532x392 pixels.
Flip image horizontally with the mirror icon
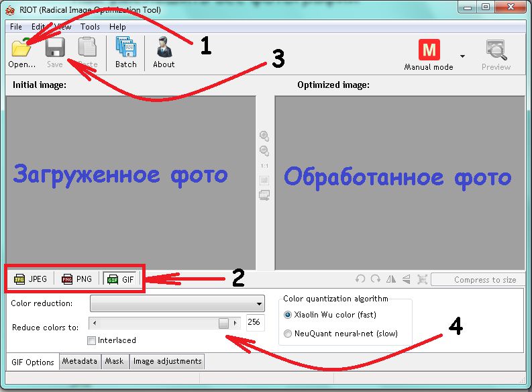point(391,279)
